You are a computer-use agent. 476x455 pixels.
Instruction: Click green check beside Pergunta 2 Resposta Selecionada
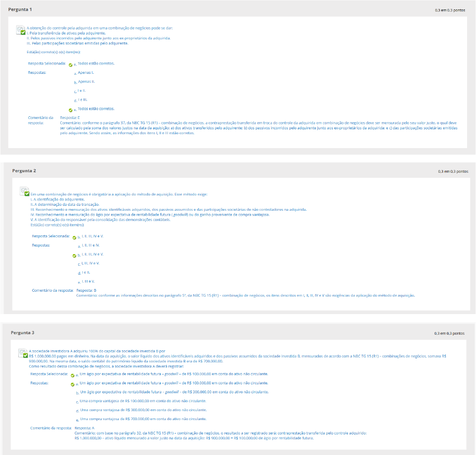(74, 237)
